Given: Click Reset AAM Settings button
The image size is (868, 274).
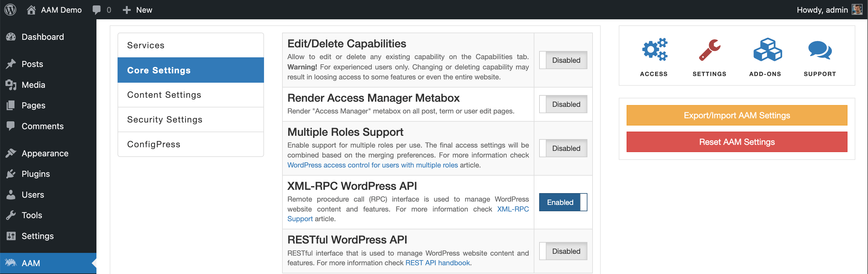Looking at the screenshot, I should 737,142.
